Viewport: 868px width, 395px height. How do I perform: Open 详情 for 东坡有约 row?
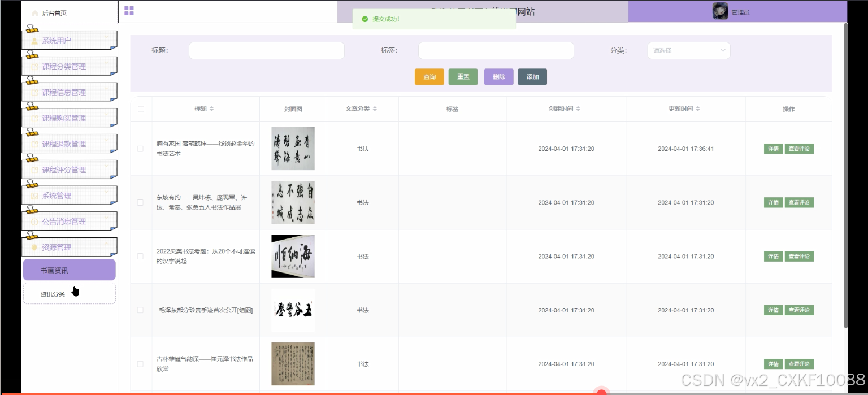pos(773,202)
